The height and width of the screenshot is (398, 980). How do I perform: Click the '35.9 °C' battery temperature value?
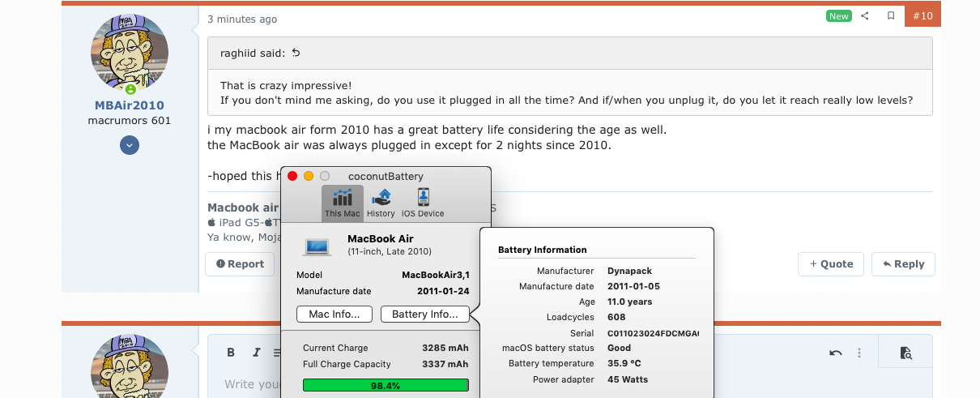(624, 364)
